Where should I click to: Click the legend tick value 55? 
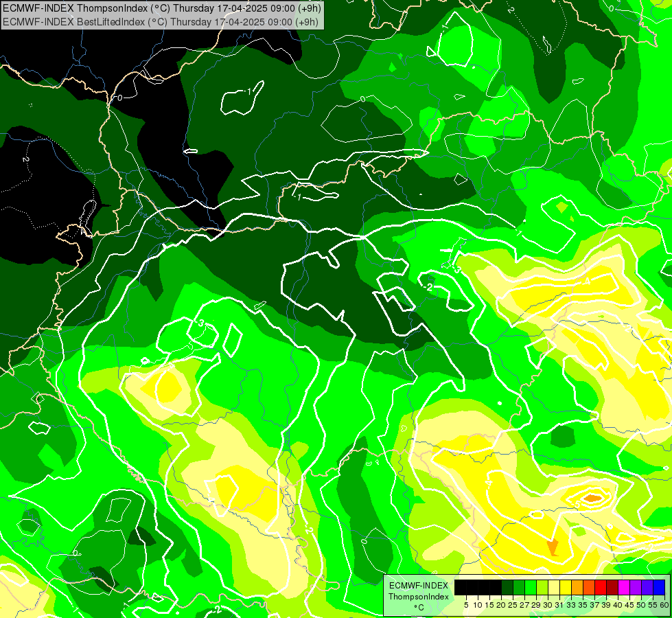pyautogui.click(x=653, y=605)
